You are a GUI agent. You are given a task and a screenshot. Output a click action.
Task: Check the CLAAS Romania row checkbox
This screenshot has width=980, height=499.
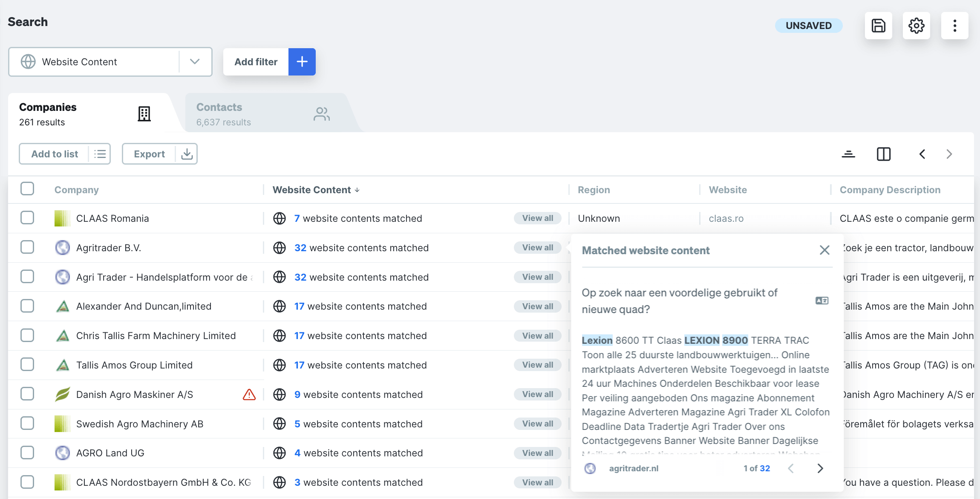point(27,218)
